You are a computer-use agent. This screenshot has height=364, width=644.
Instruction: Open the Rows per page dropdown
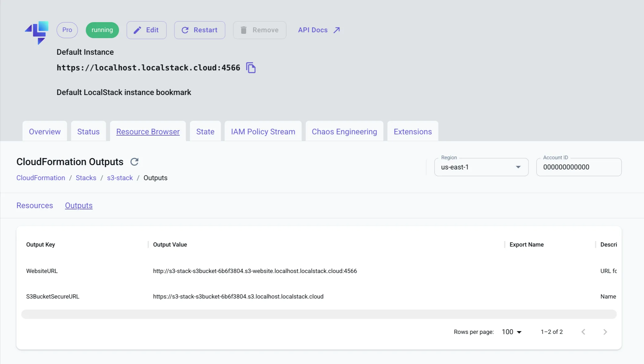coord(511,332)
